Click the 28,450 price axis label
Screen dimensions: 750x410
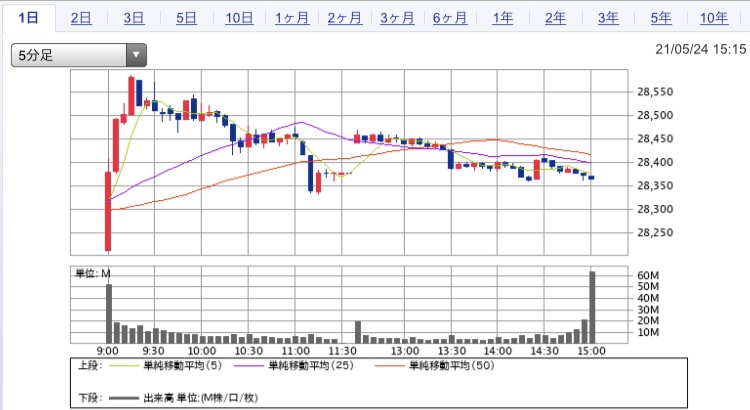click(655, 139)
